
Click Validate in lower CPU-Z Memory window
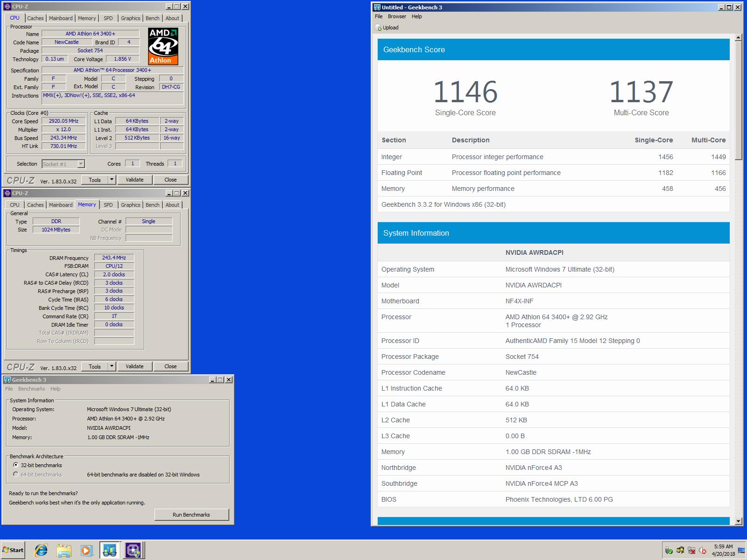coord(134,366)
